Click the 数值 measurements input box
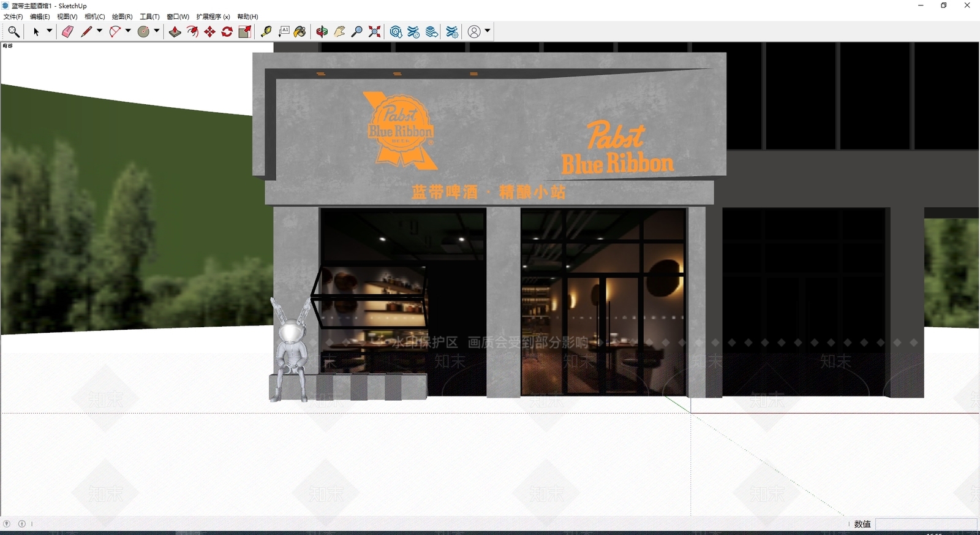 [925, 524]
